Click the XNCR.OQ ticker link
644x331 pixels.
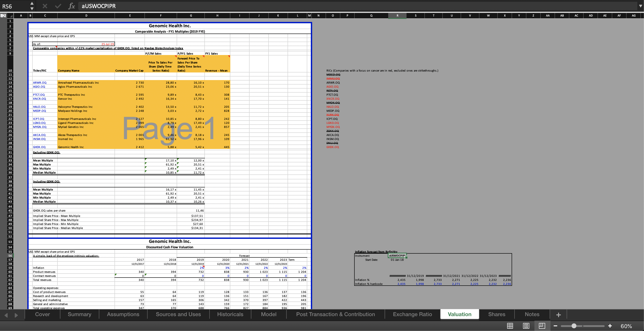pos(40,98)
